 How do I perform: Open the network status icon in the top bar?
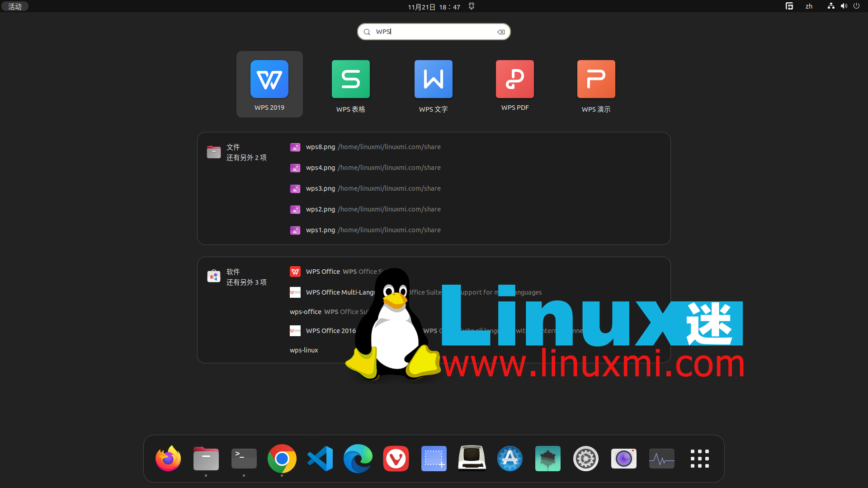[x=831, y=6]
